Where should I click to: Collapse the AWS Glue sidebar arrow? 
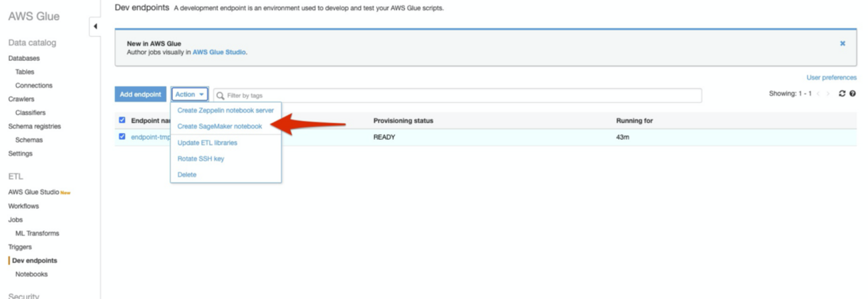[95, 26]
